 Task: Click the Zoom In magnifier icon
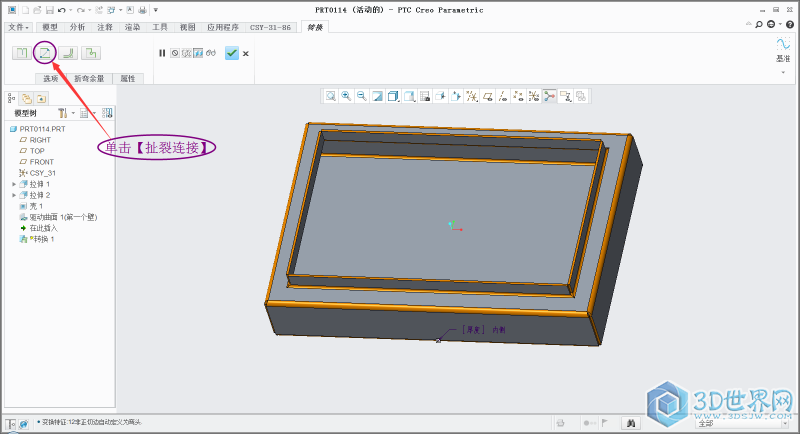[x=346, y=96]
